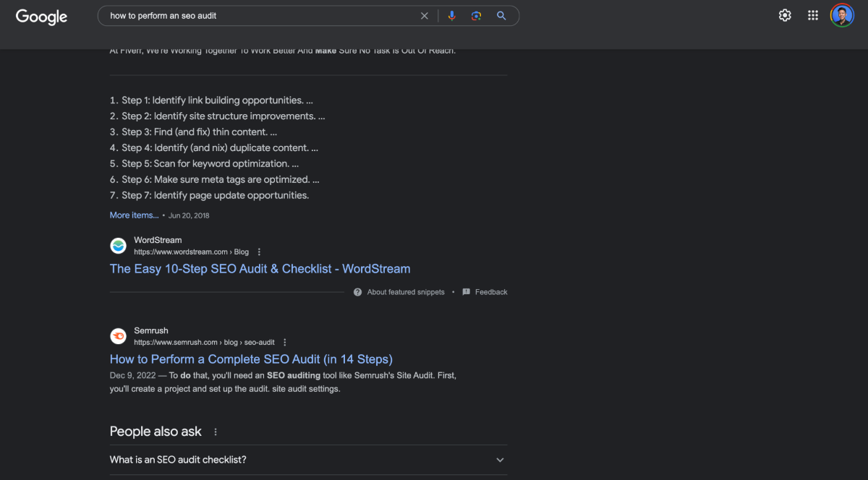The image size is (868, 480).
Task: Click the "People also ask" heading
Action: [156, 432]
